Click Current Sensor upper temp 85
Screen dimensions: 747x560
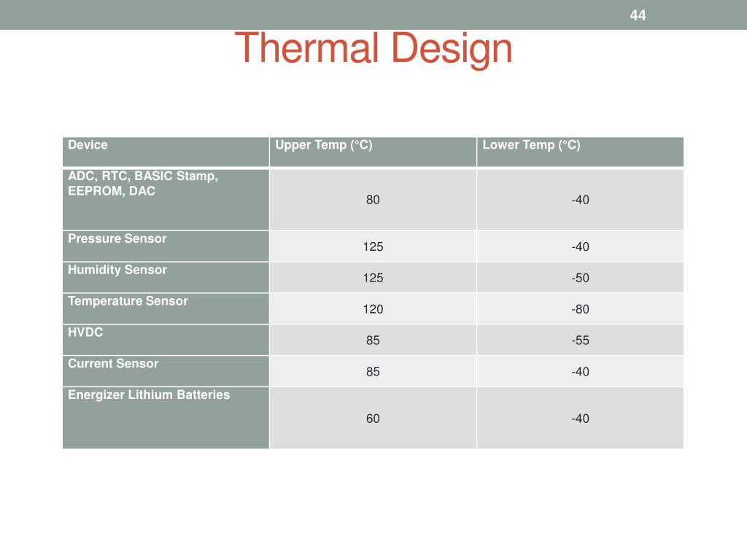(373, 372)
